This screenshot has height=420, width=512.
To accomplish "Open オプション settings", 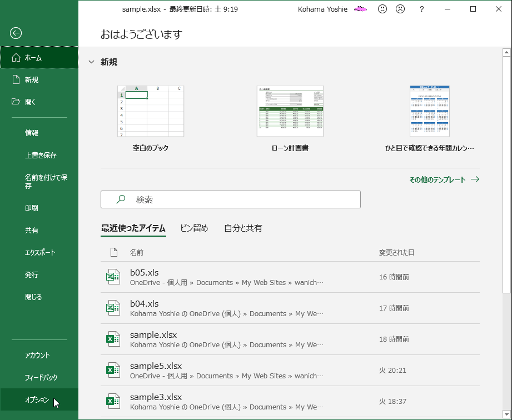I will 39,399.
